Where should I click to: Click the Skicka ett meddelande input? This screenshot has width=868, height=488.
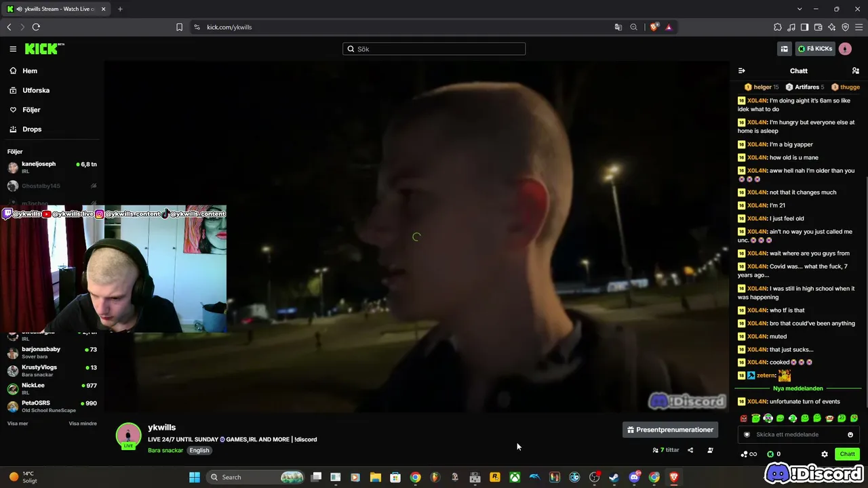tap(799, 434)
